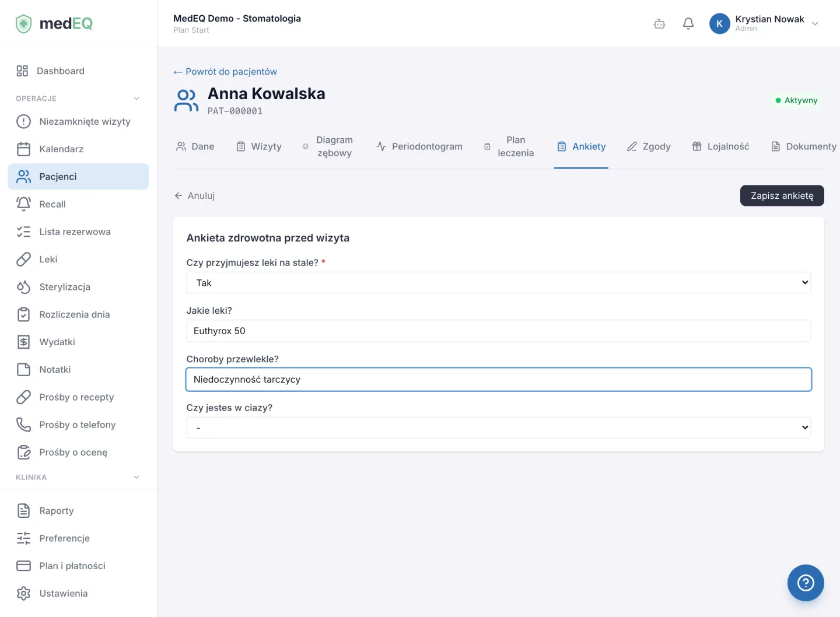Open the help question mark bubble

tap(806, 583)
